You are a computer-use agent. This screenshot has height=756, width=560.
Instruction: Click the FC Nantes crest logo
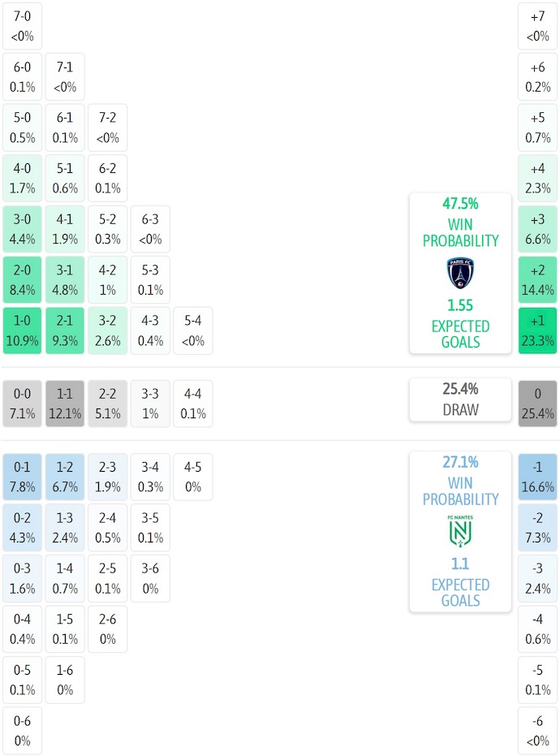pos(460,532)
